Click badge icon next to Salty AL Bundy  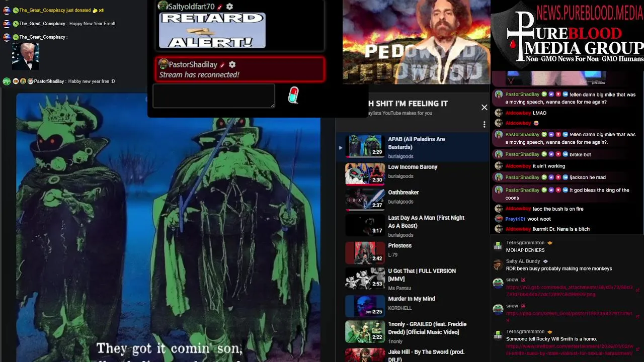tap(545, 261)
